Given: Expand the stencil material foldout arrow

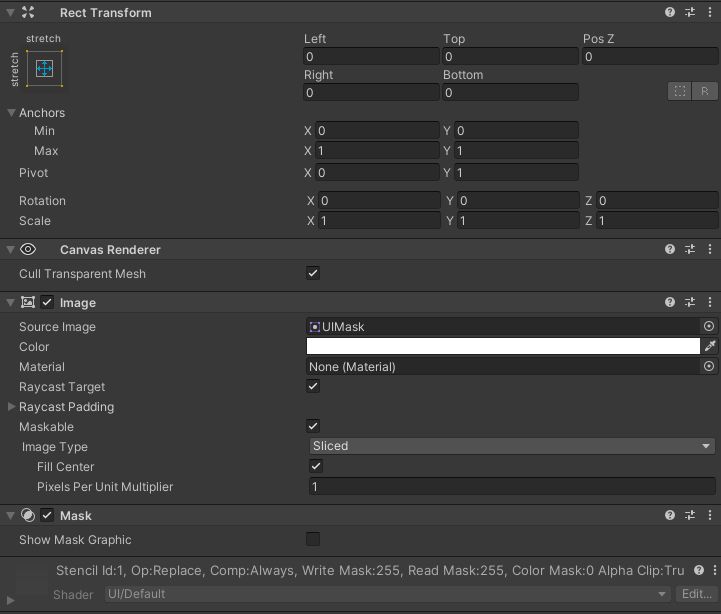Looking at the screenshot, I should click(x=11, y=600).
